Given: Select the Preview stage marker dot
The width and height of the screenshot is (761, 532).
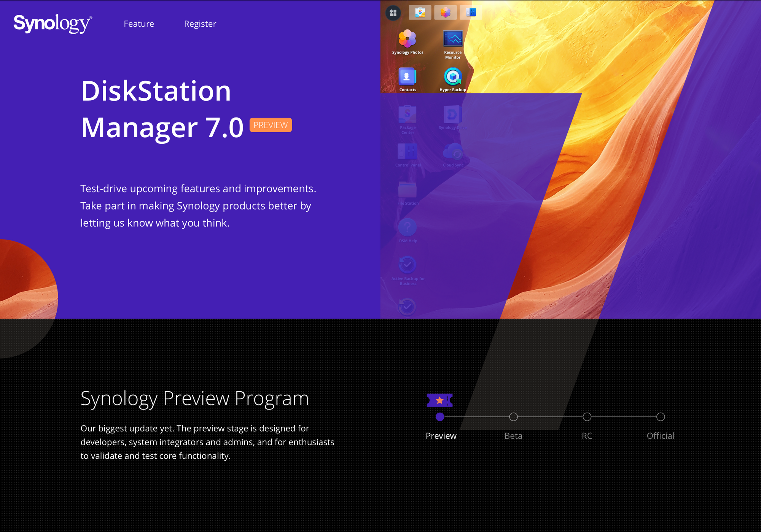Looking at the screenshot, I should [x=440, y=417].
